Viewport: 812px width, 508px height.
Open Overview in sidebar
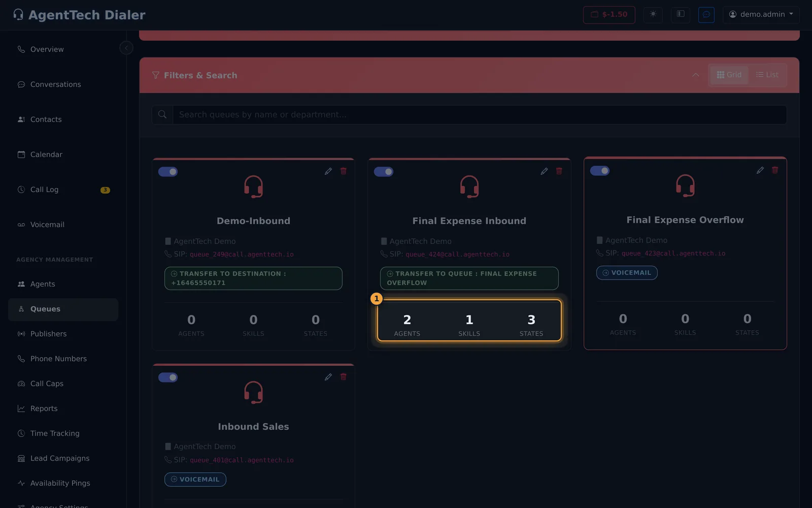(63, 49)
